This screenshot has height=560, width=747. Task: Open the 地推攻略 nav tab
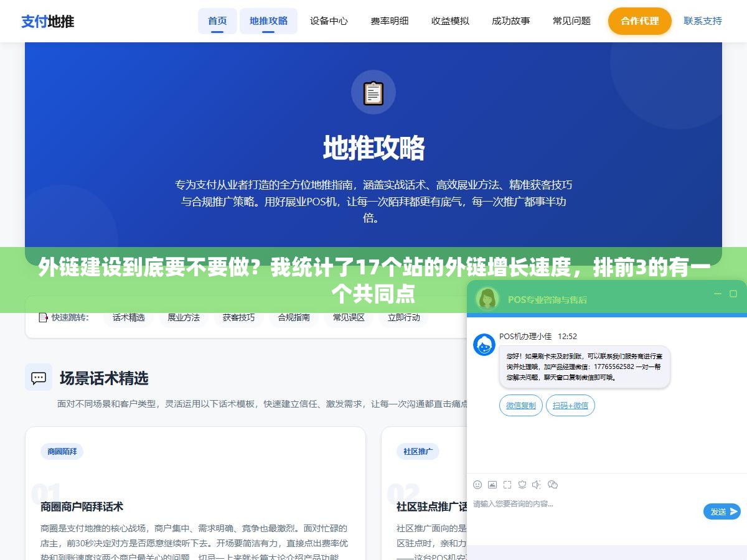click(268, 21)
